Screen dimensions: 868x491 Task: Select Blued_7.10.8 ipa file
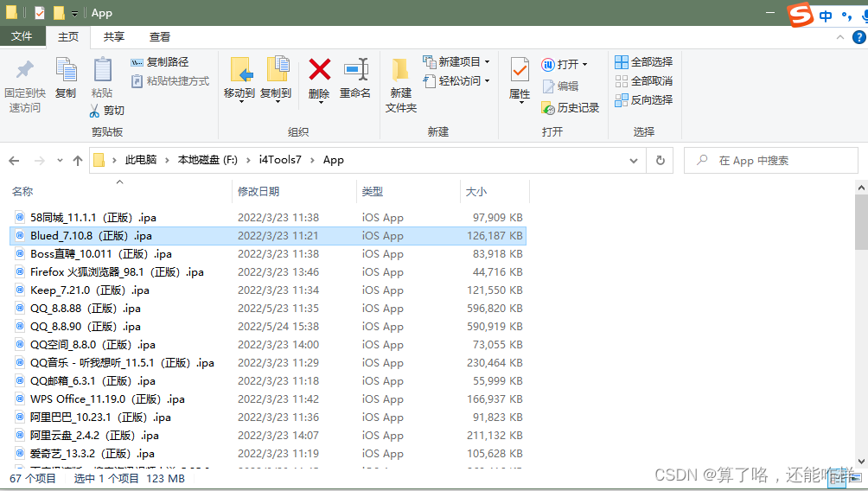pyautogui.click(x=268, y=236)
